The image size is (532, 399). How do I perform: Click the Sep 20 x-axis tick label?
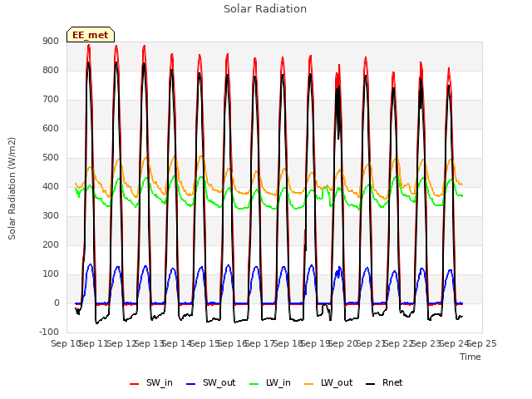pos(343,343)
